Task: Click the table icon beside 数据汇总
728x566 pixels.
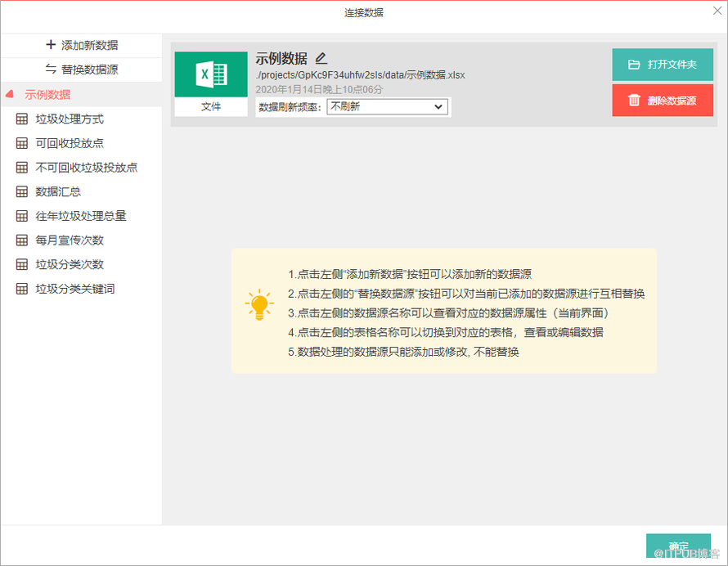Action: tap(22, 191)
